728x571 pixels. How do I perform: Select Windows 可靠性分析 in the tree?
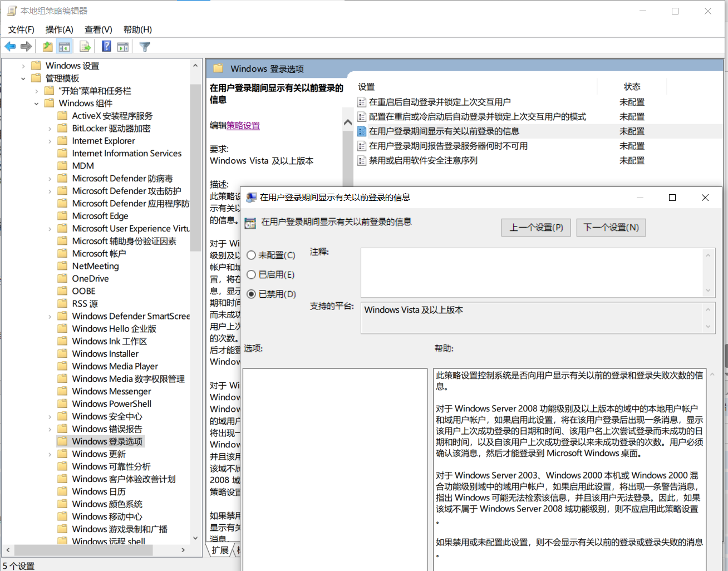click(111, 466)
